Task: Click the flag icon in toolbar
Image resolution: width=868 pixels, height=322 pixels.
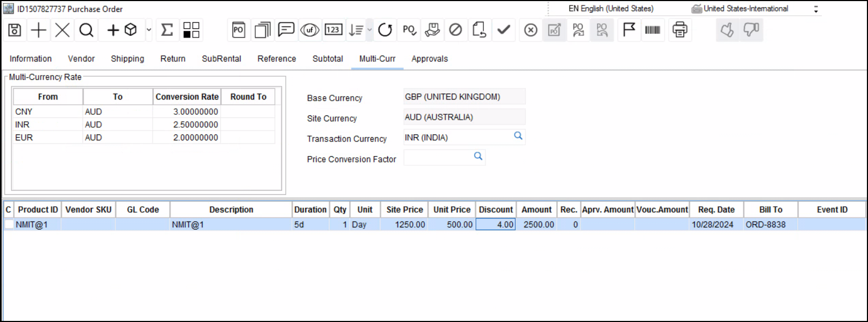Action: 628,29
